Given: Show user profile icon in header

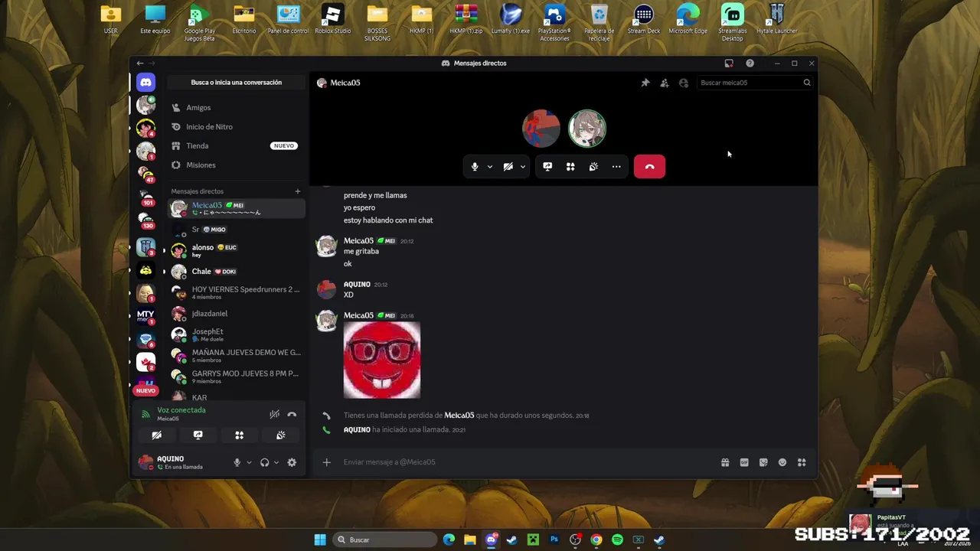Looking at the screenshot, I should (x=684, y=83).
